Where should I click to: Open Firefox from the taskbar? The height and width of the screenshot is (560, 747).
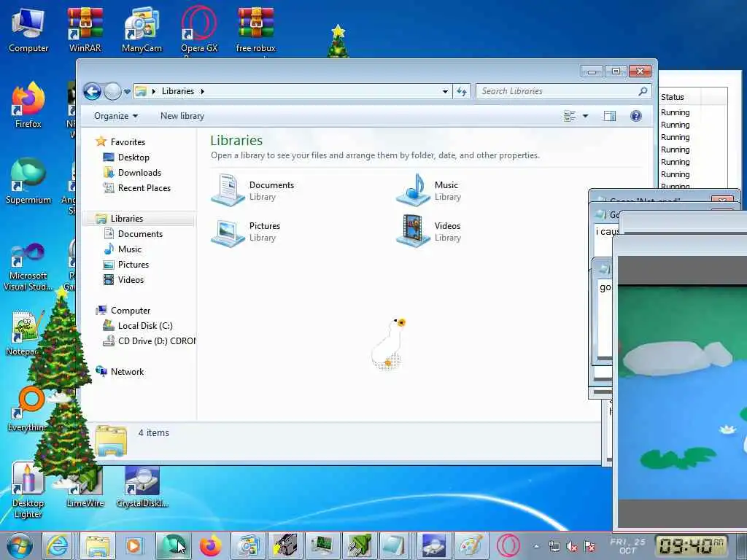click(210, 545)
